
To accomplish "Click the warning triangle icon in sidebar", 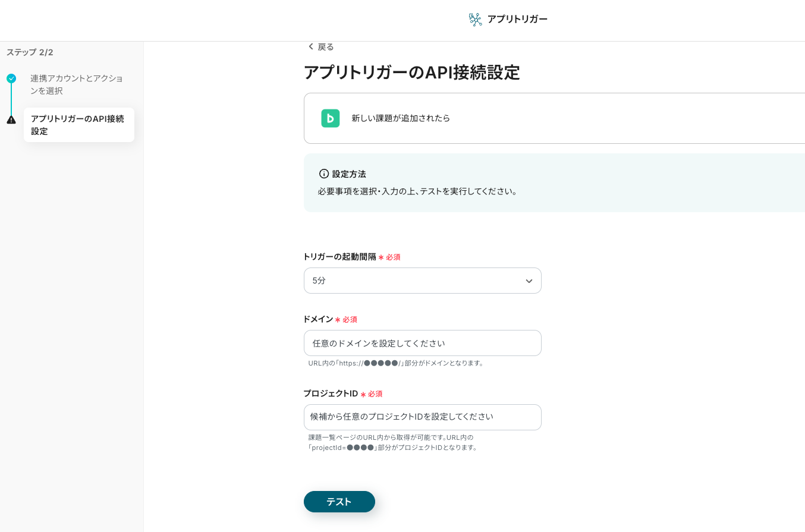I will 11,120.
